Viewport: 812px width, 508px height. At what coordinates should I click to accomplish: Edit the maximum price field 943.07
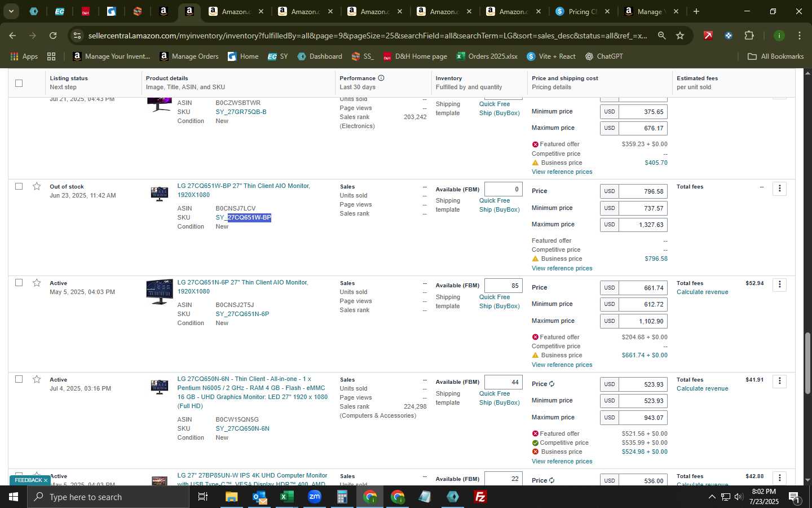pos(642,418)
